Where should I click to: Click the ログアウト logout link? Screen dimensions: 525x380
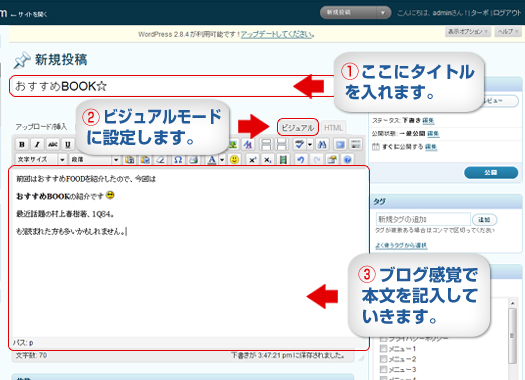(507, 13)
